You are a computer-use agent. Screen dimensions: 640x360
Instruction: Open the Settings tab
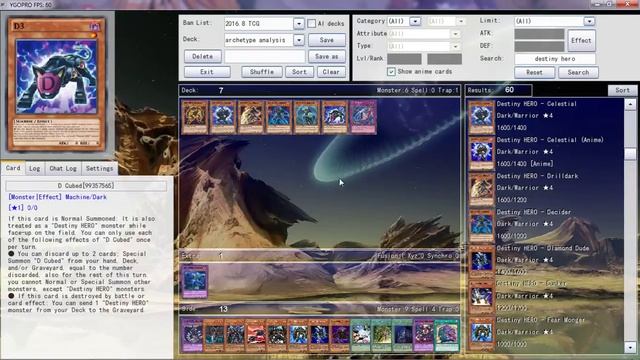pos(100,168)
